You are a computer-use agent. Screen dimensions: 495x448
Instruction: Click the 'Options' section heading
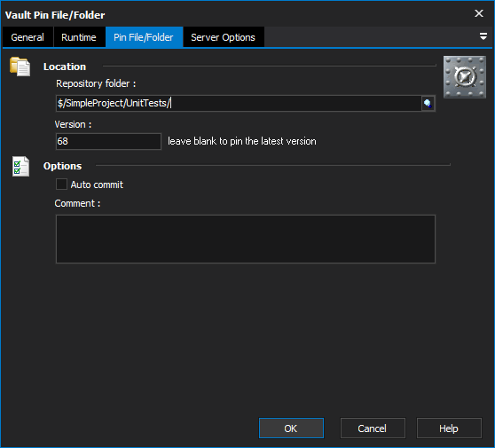point(62,166)
